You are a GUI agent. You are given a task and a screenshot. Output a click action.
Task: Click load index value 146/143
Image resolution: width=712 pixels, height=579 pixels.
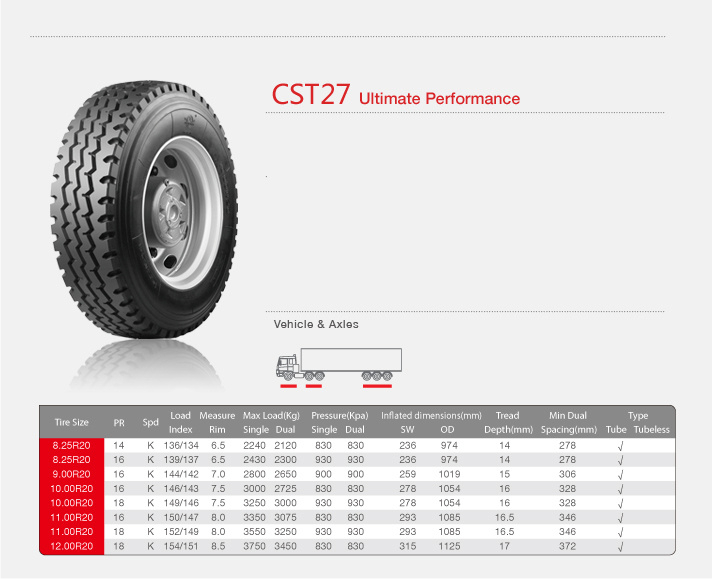tap(181, 489)
